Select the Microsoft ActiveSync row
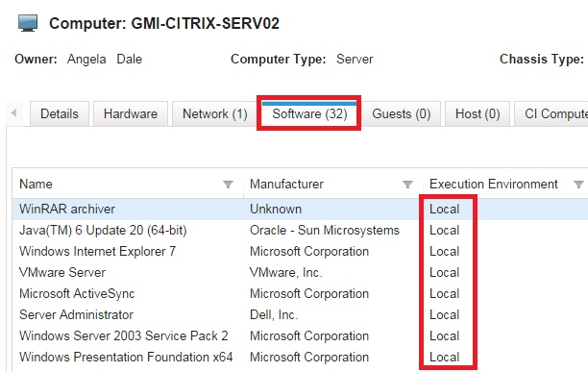 (300, 293)
